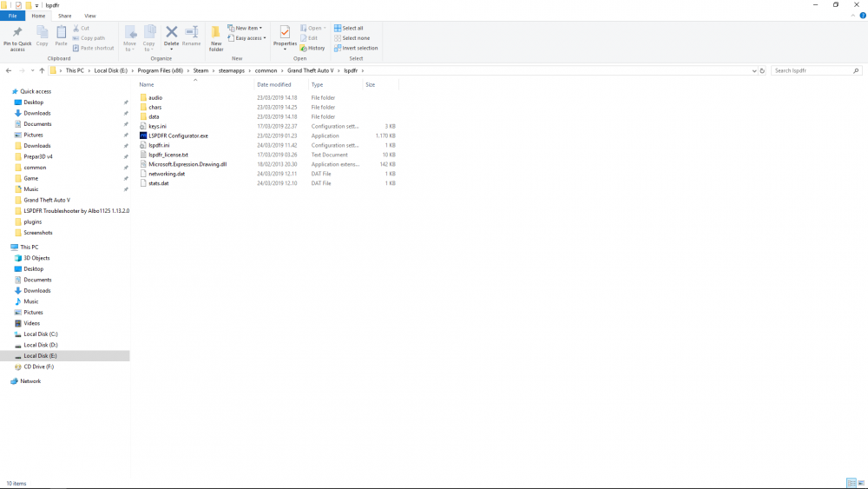Click the Back navigation arrow
This screenshot has height=489, width=868.
pos(9,70)
